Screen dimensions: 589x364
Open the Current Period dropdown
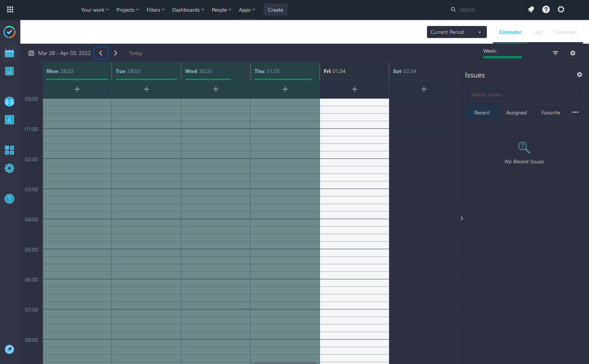456,32
